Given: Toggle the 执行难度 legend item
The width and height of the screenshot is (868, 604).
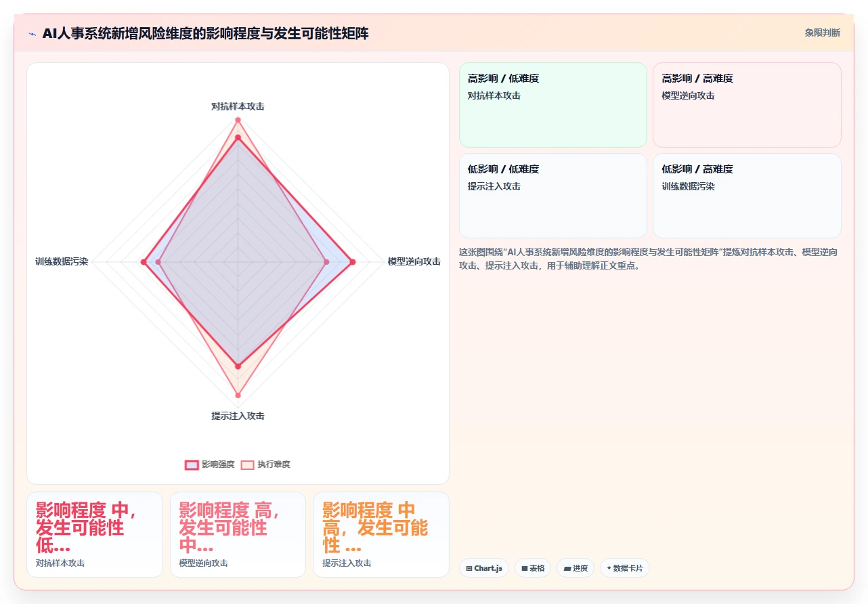Looking at the screenshot, I should pyautogui.click(x=265, y=465).
